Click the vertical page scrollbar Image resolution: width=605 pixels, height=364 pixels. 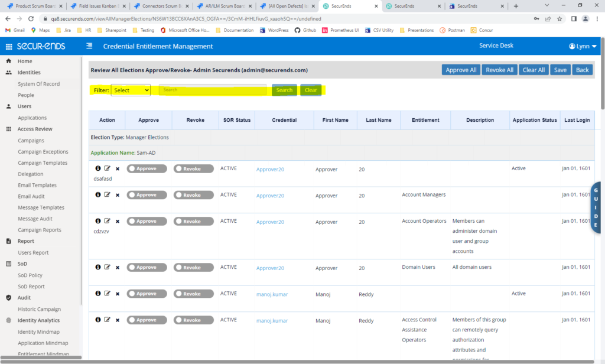click(602, 74)
